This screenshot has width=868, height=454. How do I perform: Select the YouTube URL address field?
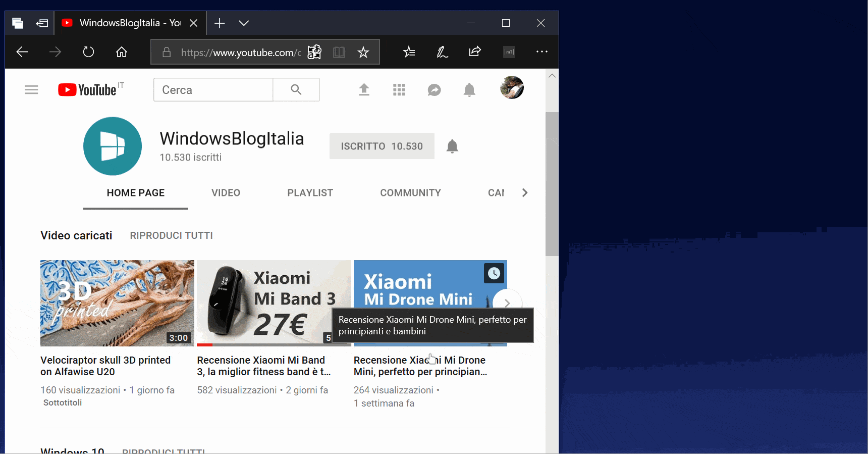pyautogui.click(x=241, y=53)
